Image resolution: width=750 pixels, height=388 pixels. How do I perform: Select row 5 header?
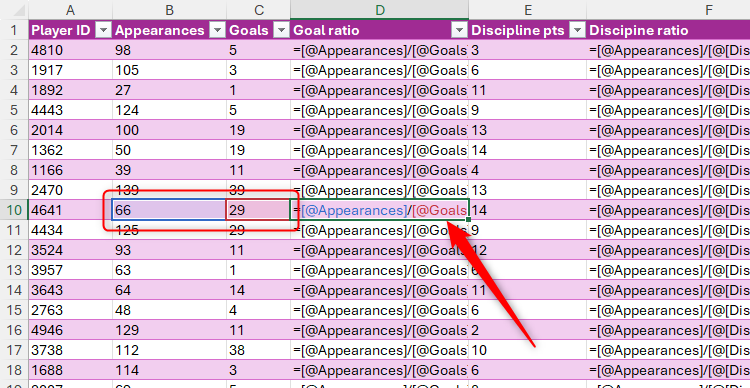[x=14, y=110]
